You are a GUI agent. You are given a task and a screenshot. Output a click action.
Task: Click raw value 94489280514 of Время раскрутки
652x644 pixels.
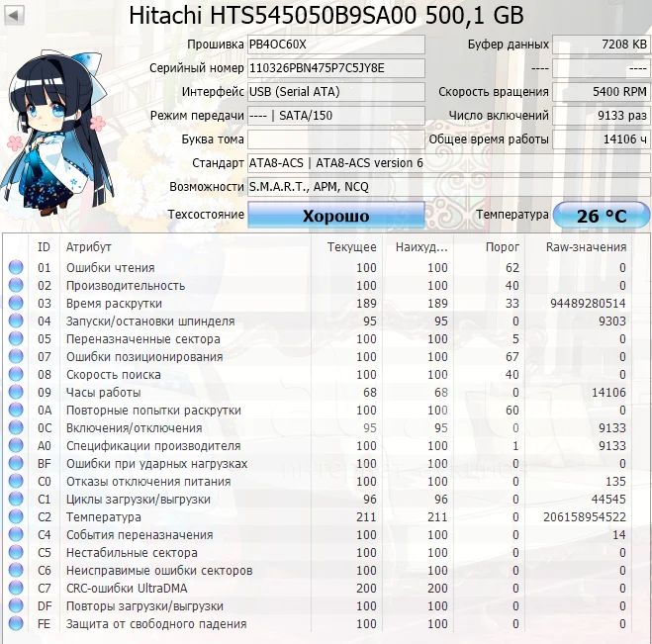click(x=588, y=303)
